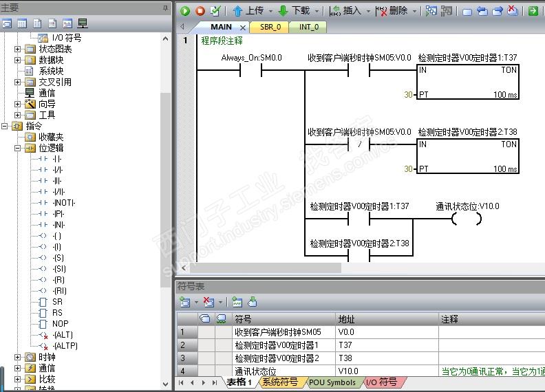Expand the 比较 instruction folder
Image resolution: width=545 pixels, height=392 pixels.
(17, 379)
